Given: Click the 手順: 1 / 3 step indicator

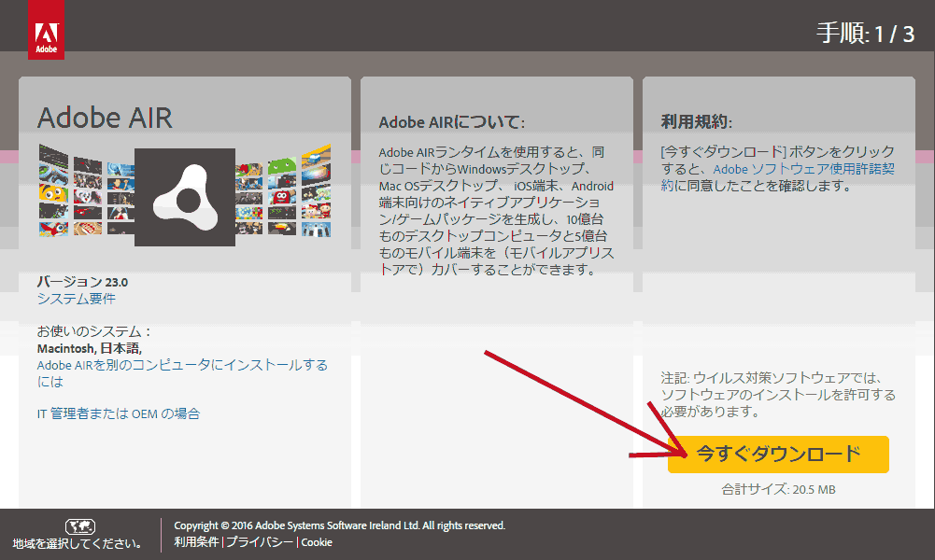Looking at the screenshot, I should tap(865, 34).
